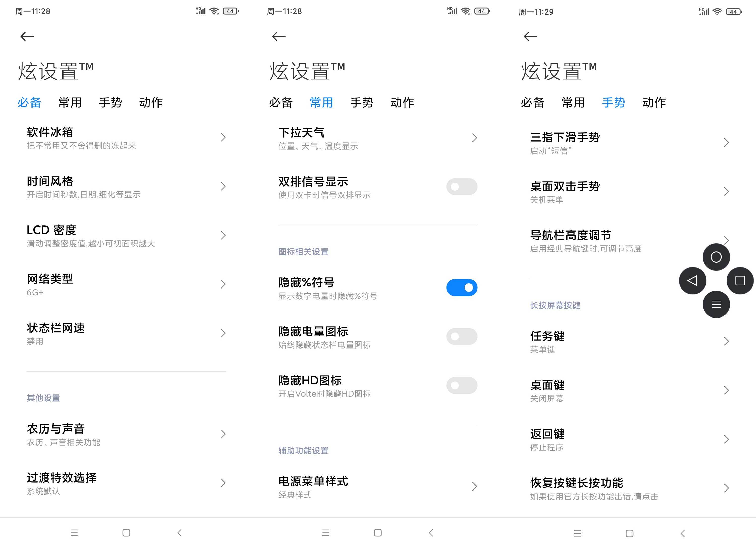Navigate back using back arrow

tap(27, 36)
